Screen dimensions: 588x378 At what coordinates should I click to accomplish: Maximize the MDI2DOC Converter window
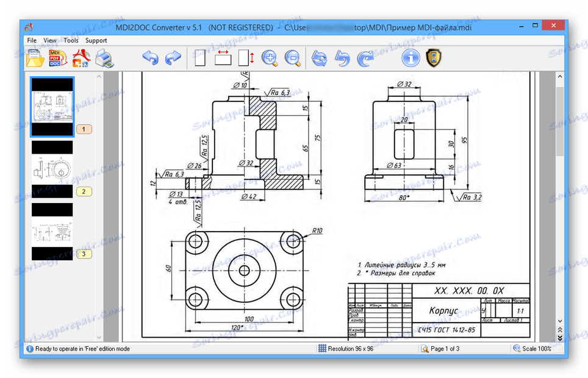tap(535, 26)
